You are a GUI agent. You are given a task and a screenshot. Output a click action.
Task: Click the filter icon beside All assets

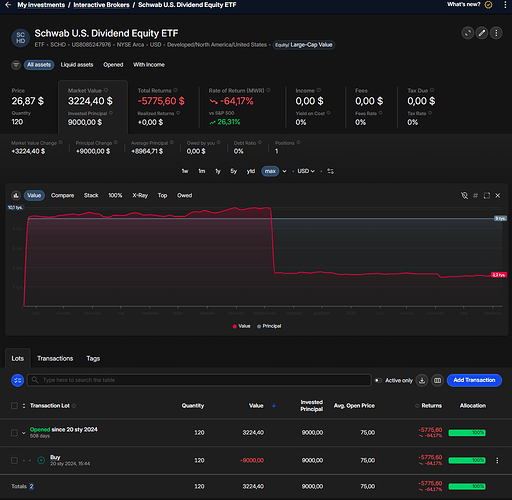(16, 65)
